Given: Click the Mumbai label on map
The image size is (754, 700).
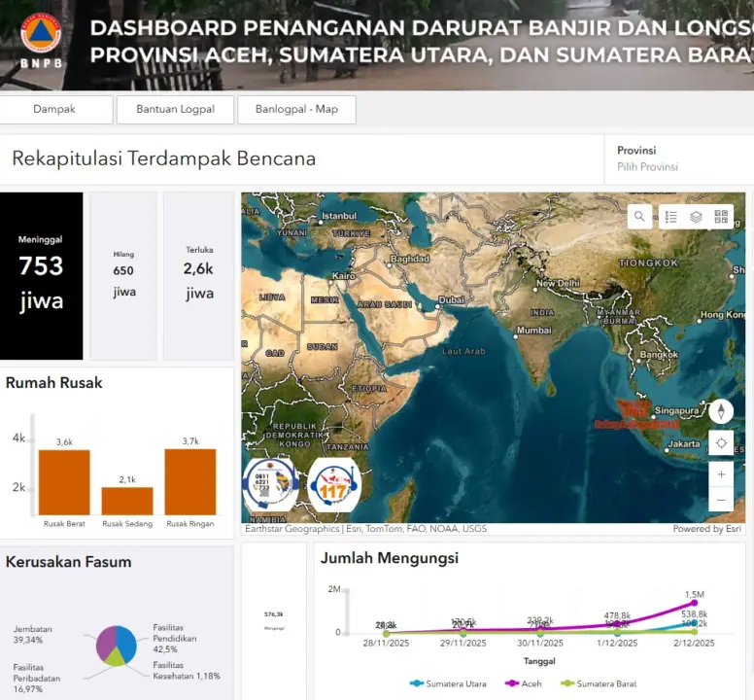Looking at the screenshot, I should [x=533, y=330].
